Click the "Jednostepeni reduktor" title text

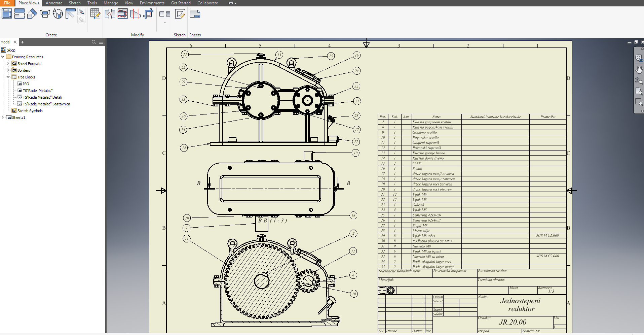tap(521, 305)
